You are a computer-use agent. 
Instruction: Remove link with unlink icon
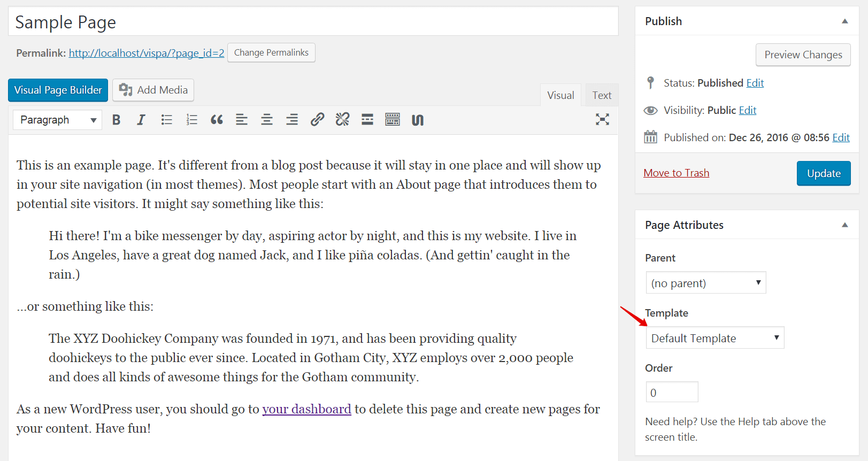click(342, 119)
